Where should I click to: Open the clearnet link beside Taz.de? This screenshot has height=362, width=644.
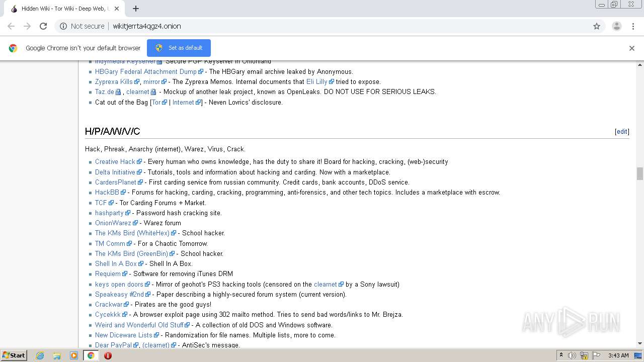tap(138, 92)
